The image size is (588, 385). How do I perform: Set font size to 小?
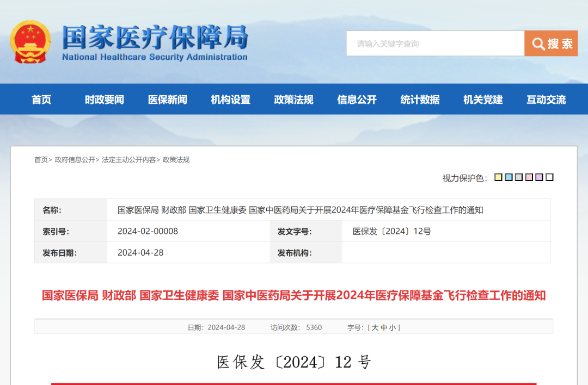[x=393, y=328]
